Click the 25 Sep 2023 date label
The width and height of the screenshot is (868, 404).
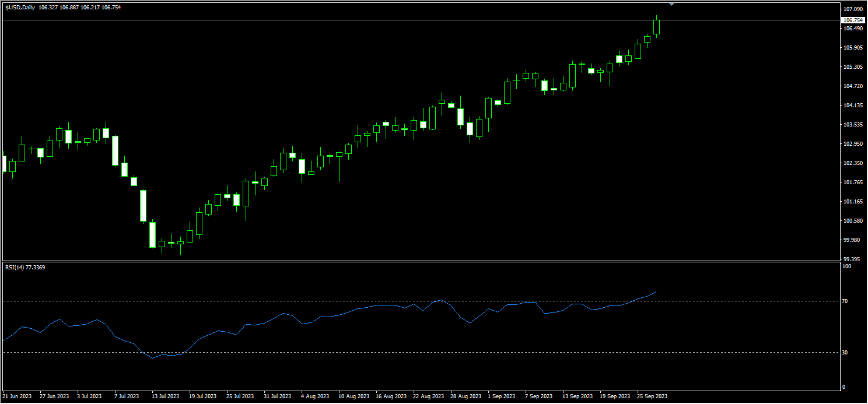coord(652,396)
